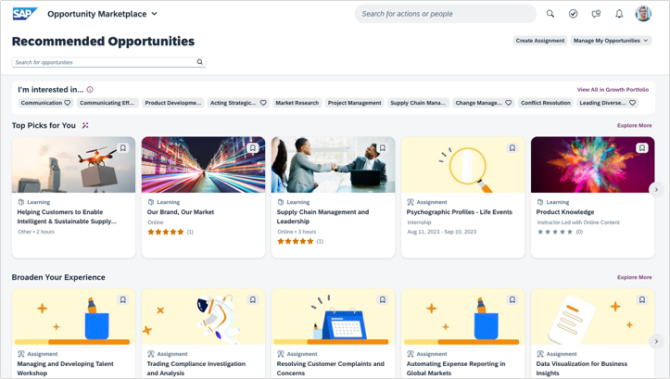Open Trading Compliance Investigation and Analysis title

pos(196,368)
